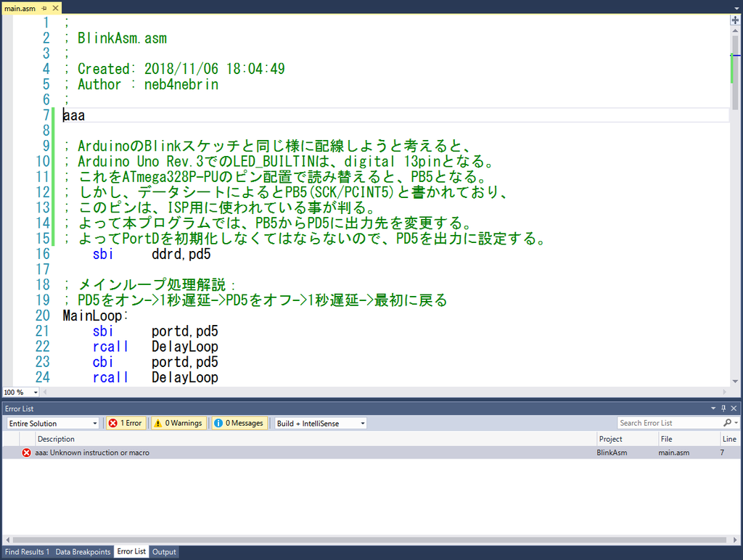Click 'sbi ddrd, pd5' code line
Viewport: 743px width, 560px height.
click(151, 254)
